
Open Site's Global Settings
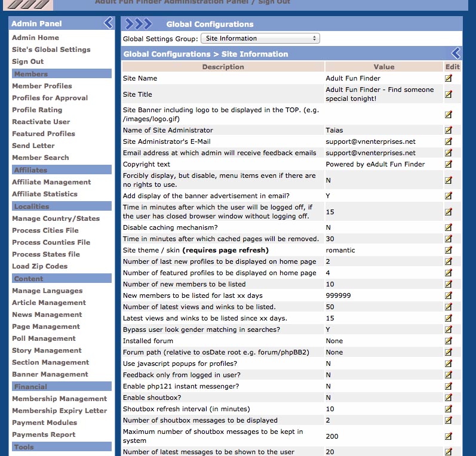(51, 50)
